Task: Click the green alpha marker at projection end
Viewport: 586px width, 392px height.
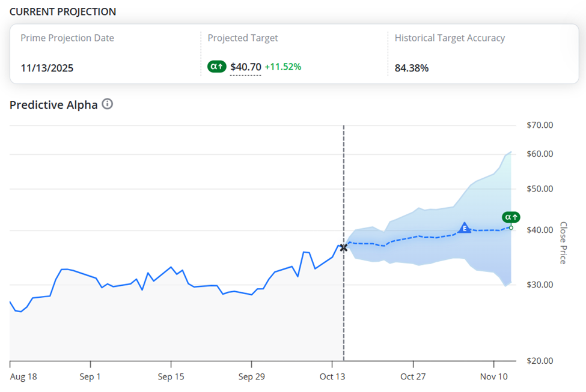Action: [511, 217]
